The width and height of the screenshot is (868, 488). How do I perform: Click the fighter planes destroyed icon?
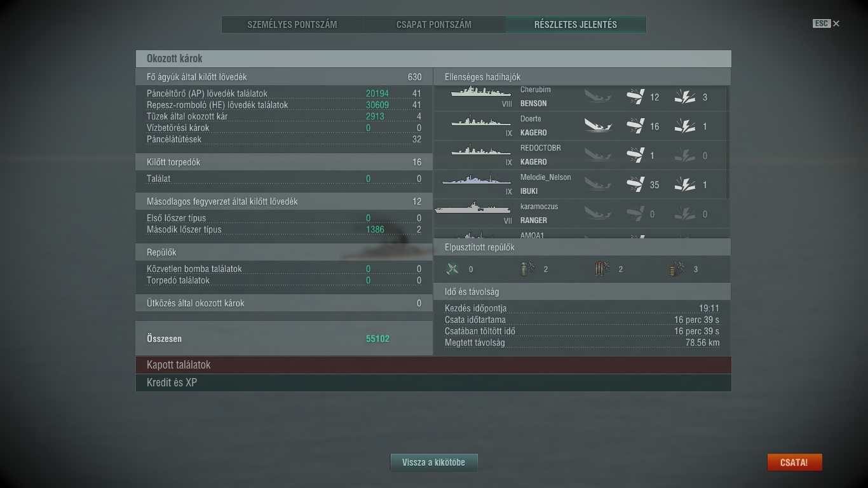pos(452,269)
